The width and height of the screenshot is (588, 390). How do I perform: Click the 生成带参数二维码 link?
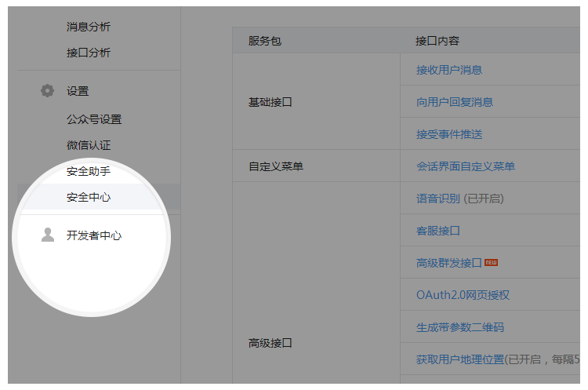pos(460,327)
